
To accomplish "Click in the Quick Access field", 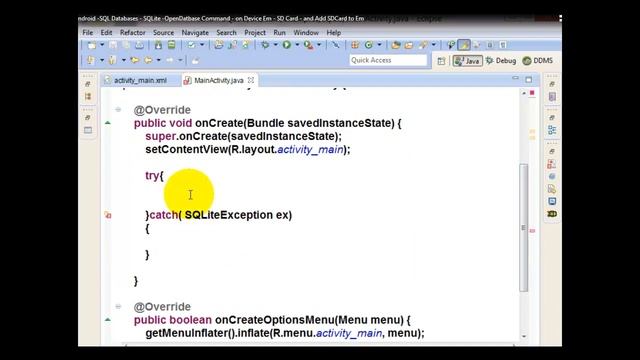I will pyautogui.click(x=388, y=60).
